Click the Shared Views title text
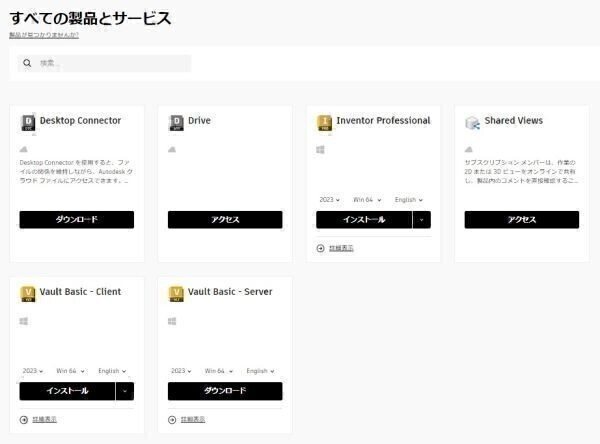Screen dimensions: 600x444 [514, 121]
